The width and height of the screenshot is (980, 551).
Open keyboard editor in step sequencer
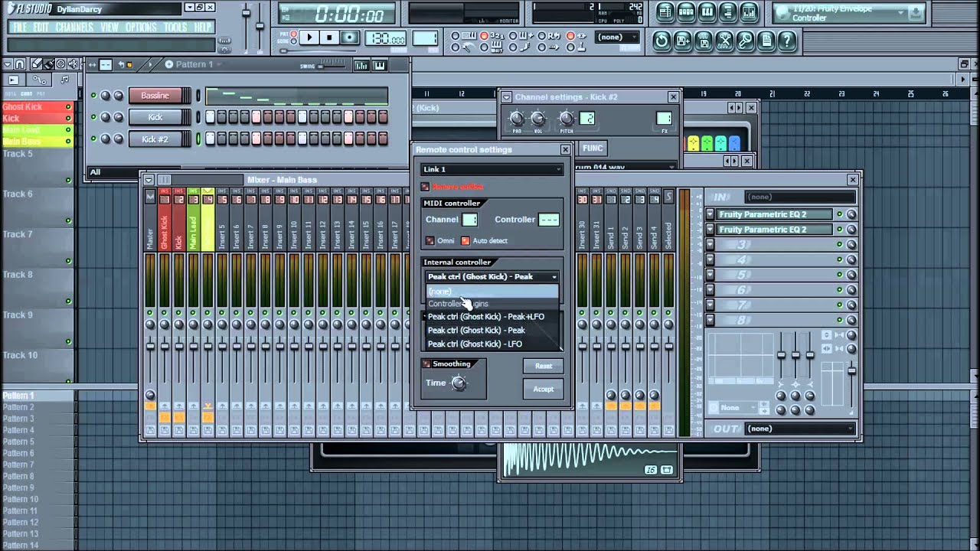[379, 65]
